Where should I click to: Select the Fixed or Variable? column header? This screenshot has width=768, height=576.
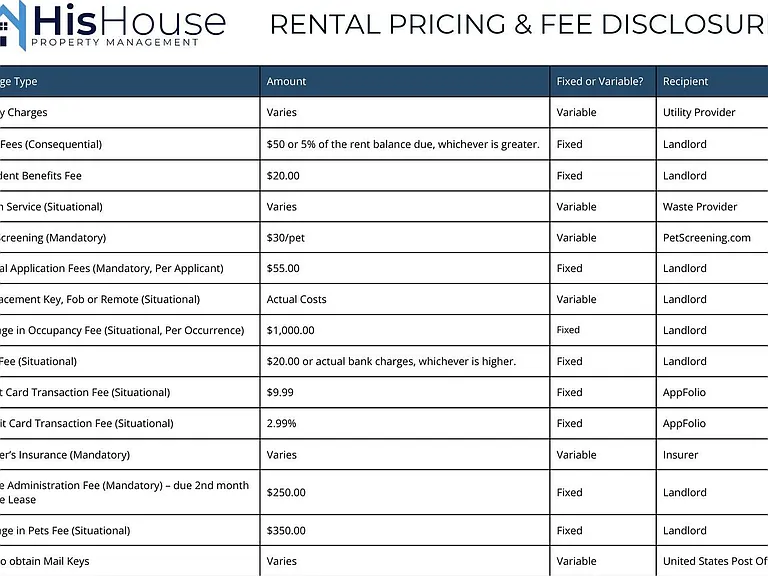click(x=600, y=81)
